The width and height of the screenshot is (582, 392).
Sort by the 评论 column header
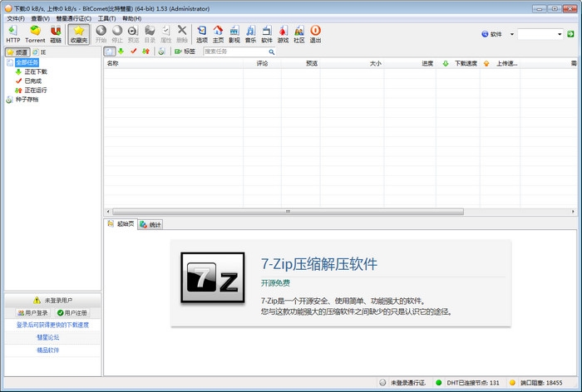[x=262, y=63]
